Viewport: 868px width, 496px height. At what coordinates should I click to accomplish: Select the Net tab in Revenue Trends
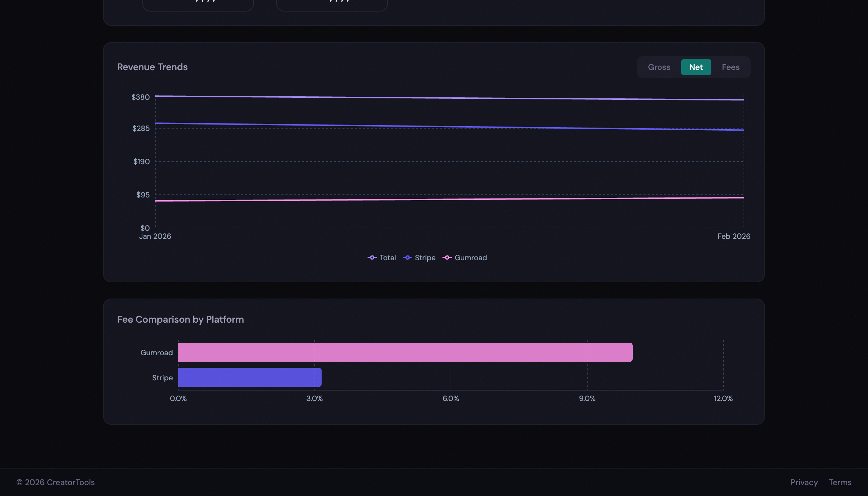pos(695,67)
